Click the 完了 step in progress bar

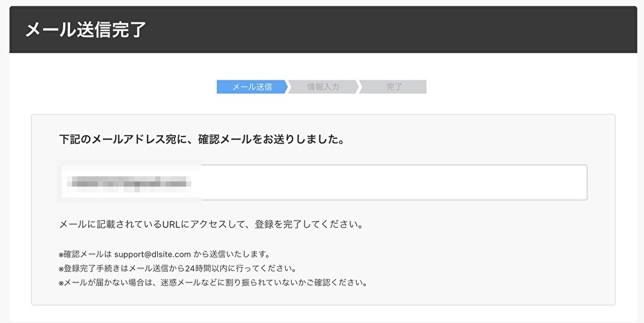[393, 87]
